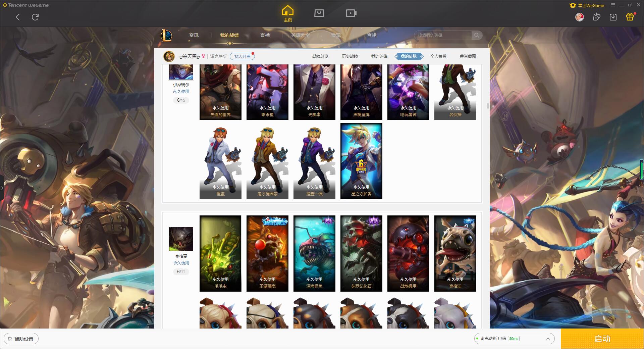Viewport: 644px width, 349px height.
Task: Click the player profile avatar
Action: pos(169,56)
